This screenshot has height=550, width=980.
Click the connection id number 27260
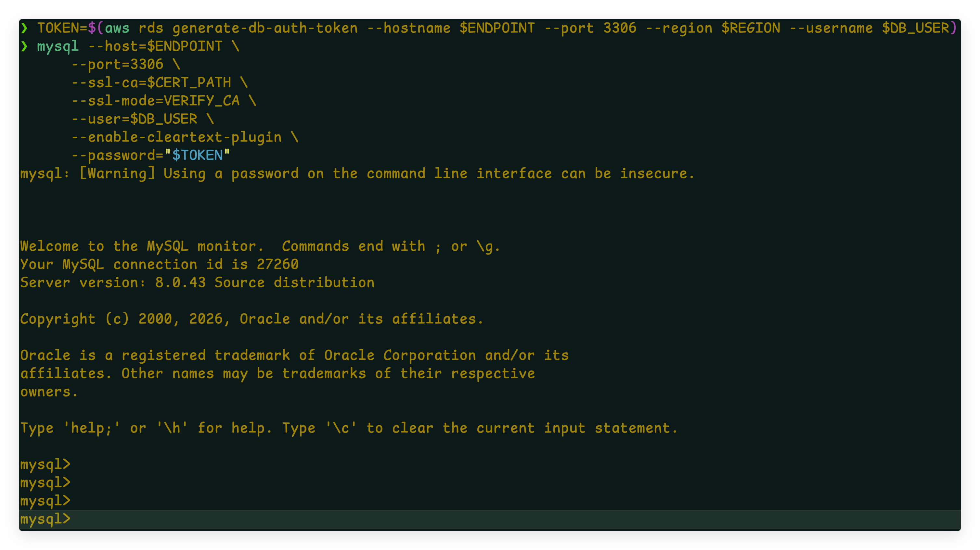[x=277, y=265]
